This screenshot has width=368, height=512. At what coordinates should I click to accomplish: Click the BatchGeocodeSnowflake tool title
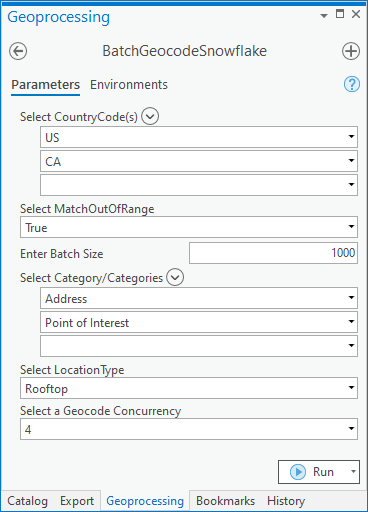[184, 51]
